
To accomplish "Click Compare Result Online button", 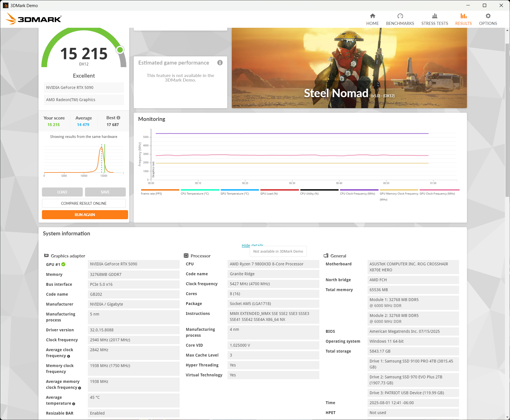I will point(84,203).
